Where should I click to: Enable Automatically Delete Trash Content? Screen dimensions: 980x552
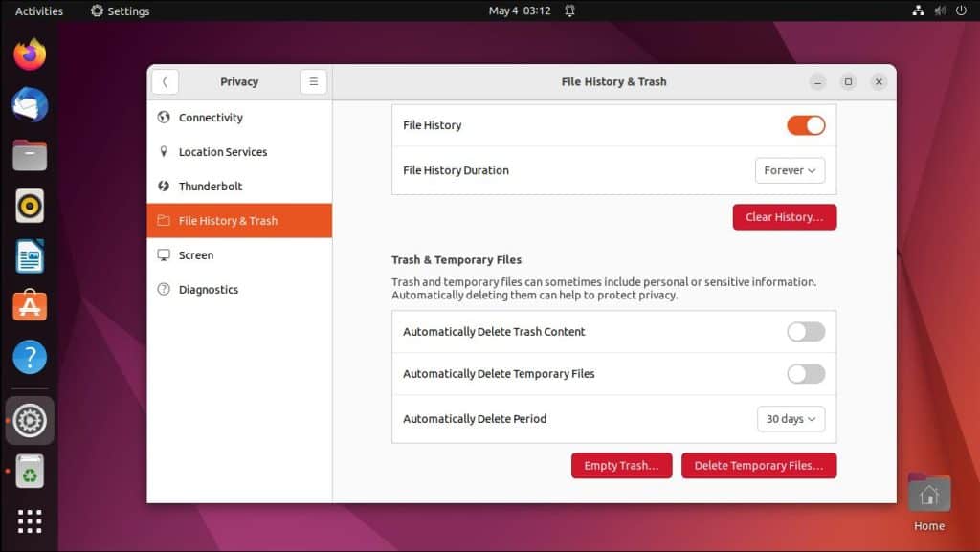(x=805, y=331)
